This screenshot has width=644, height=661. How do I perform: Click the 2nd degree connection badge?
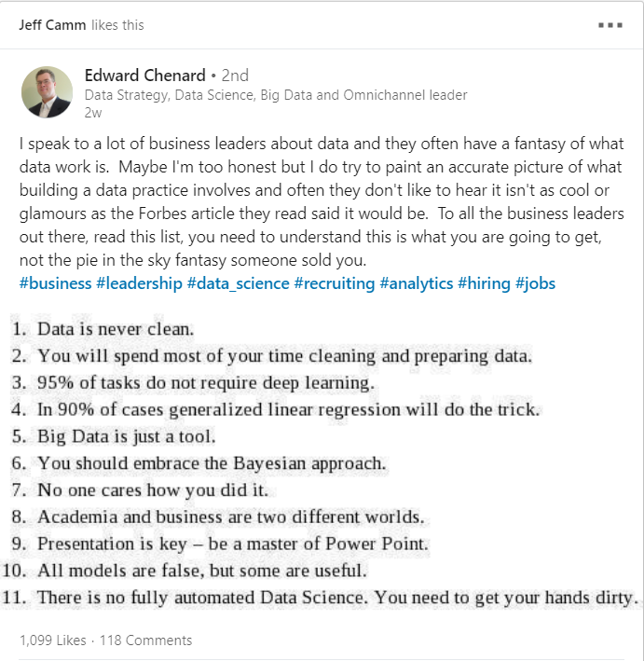[235, 76]
